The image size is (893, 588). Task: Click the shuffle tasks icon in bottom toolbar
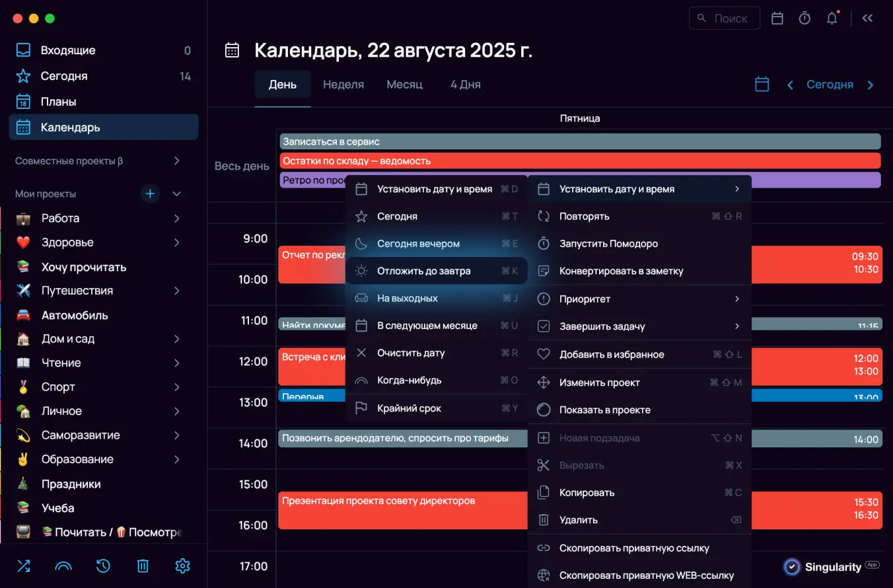tap(24, 566)
